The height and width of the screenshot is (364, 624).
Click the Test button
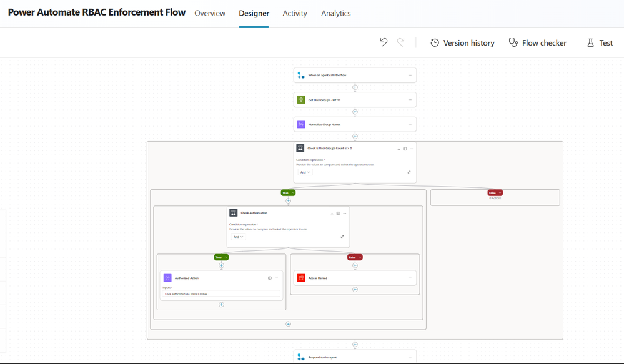coord(600,43)
